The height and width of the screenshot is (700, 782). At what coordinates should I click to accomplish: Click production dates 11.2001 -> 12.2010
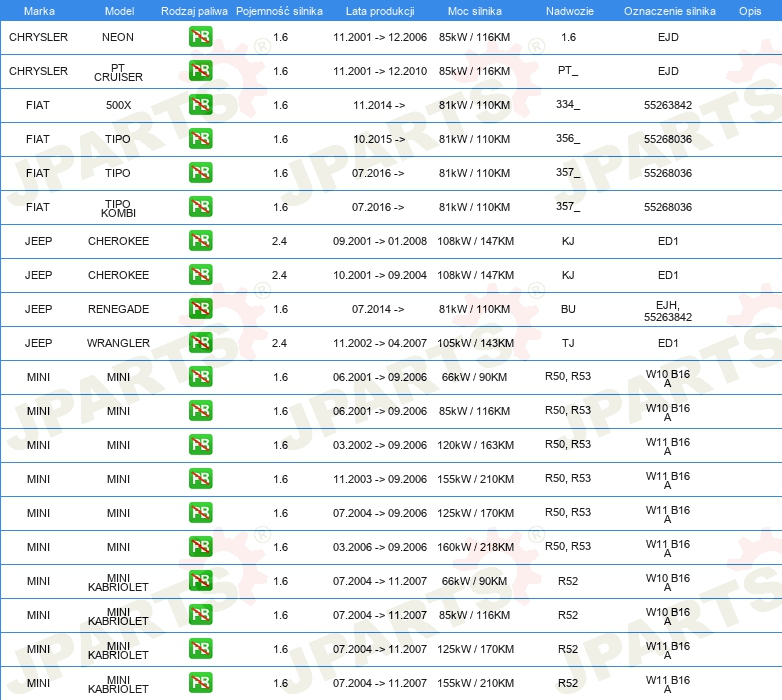(380, 71)
